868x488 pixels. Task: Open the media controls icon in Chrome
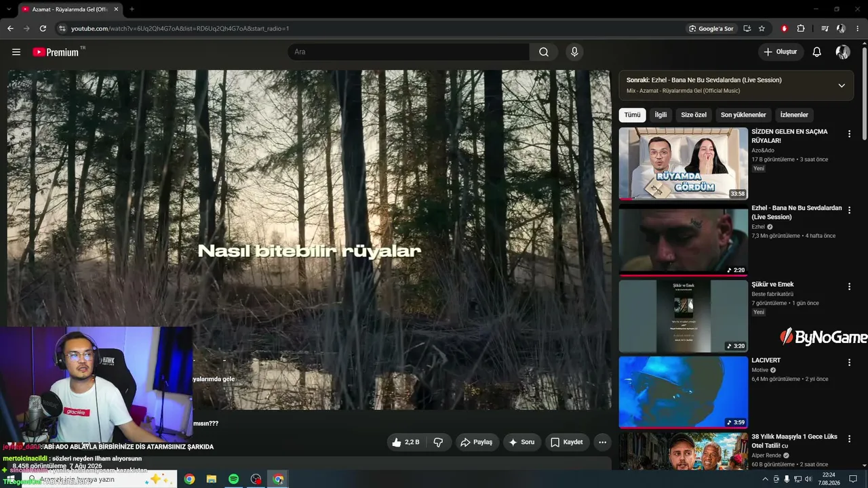coord(825,28)
